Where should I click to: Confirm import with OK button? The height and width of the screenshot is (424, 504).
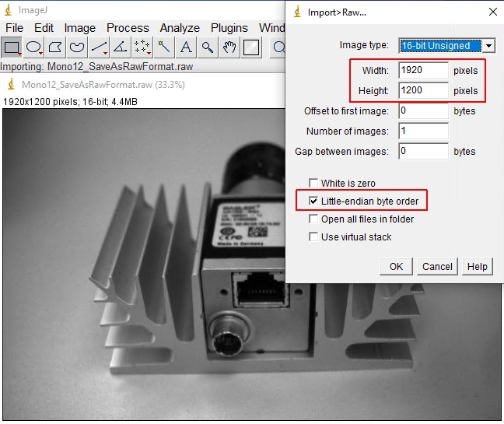click(x=396, y=267)
